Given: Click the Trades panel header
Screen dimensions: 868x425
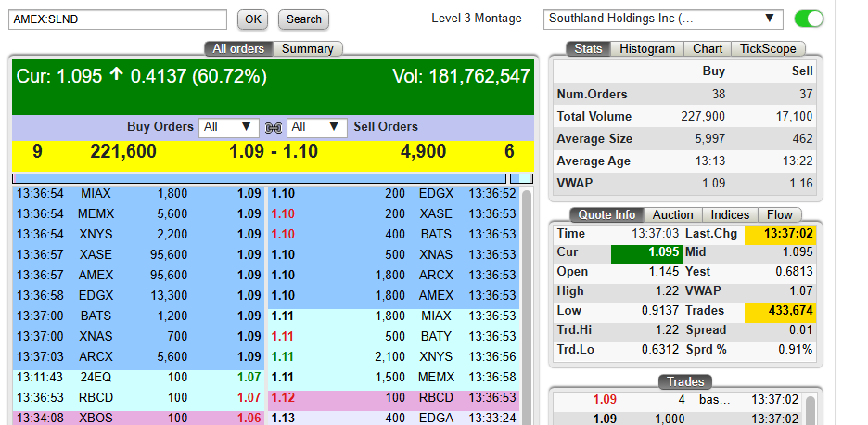Looking at the screenshot, I should point(685,381).
